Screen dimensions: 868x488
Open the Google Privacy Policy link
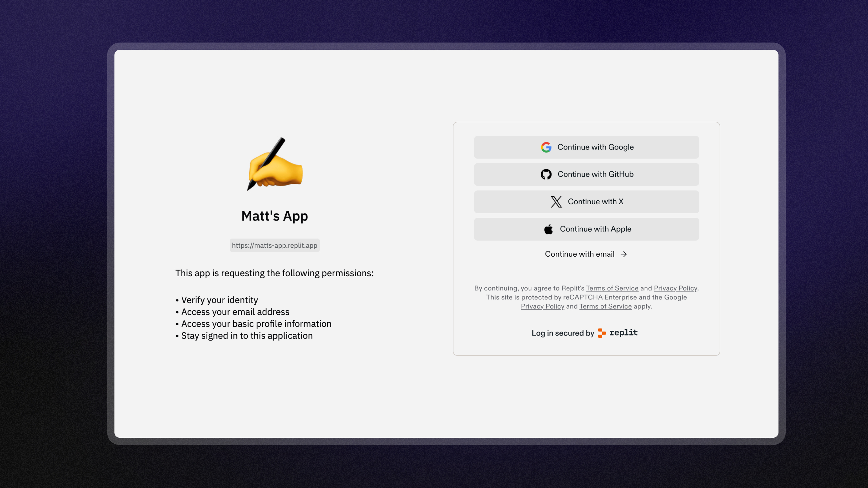(x=542, y=306)
